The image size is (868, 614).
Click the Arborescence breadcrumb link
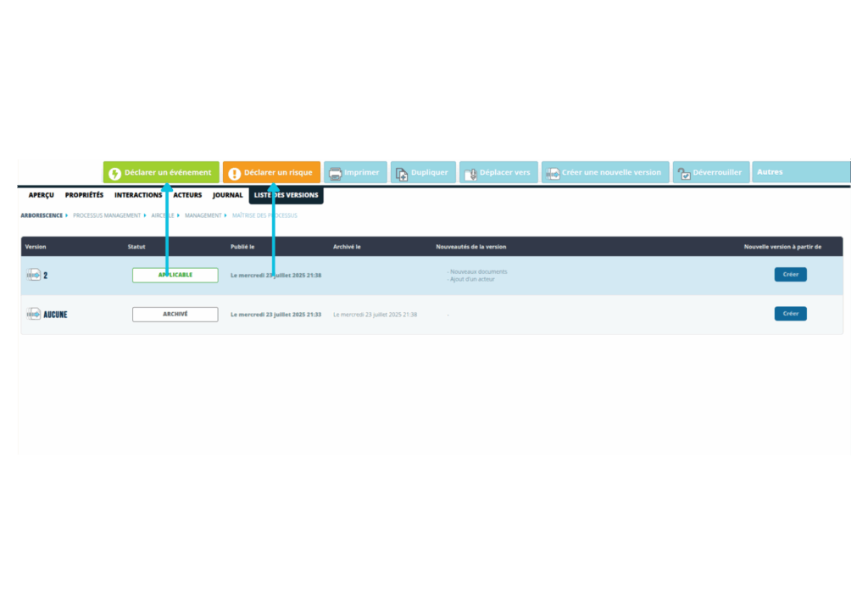(42, 216)
